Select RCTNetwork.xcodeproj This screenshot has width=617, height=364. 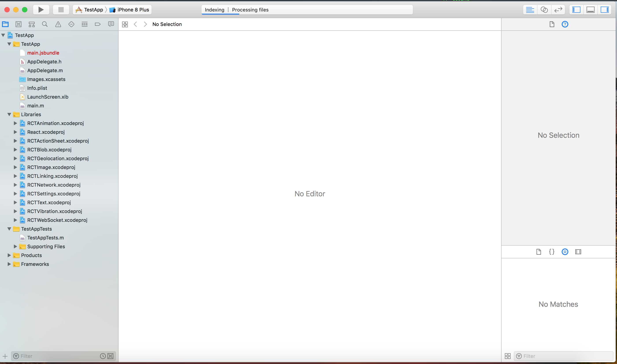[x=54, y=185]
